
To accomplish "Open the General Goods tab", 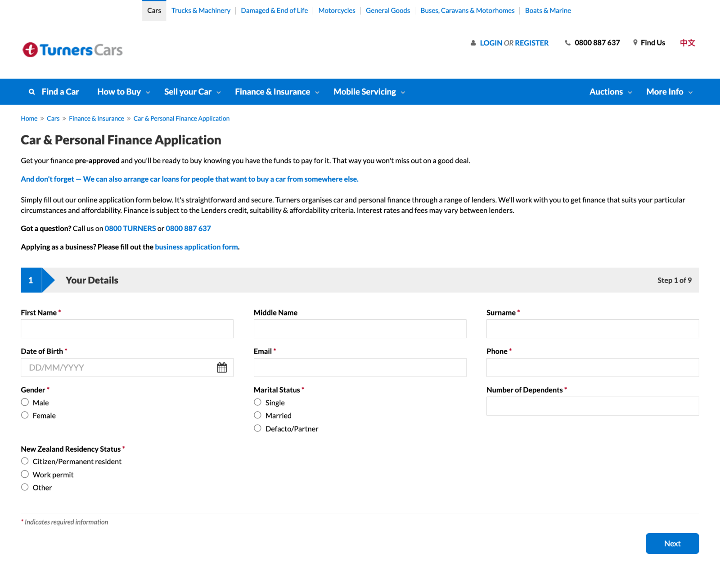I will (388, 10).
